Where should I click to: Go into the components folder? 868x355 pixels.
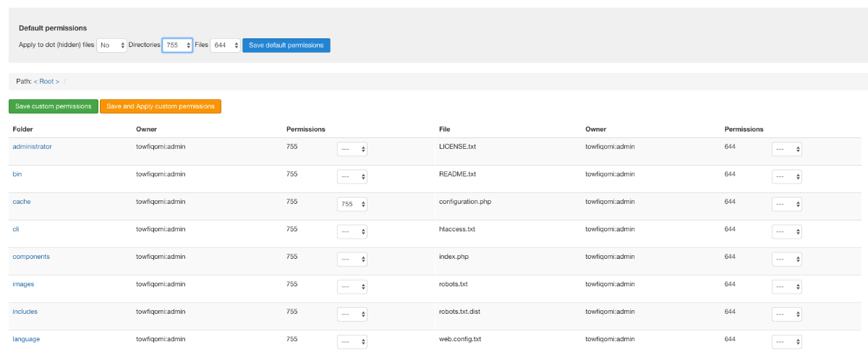point(31,257)
